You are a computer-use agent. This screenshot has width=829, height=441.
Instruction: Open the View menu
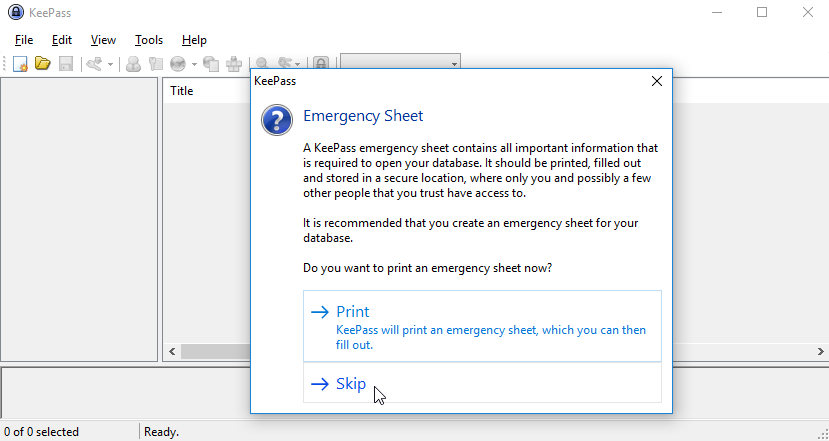pos(103,40)
